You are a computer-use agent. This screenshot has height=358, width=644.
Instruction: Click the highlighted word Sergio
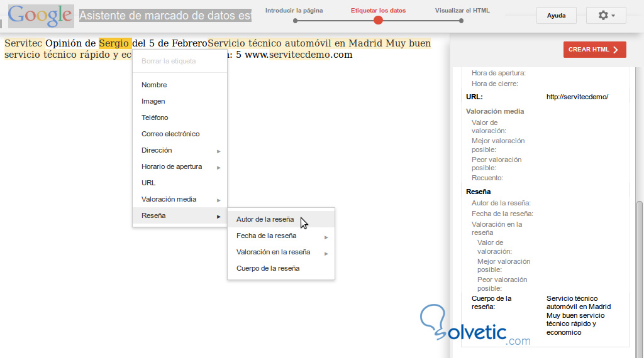coord(114,43)
